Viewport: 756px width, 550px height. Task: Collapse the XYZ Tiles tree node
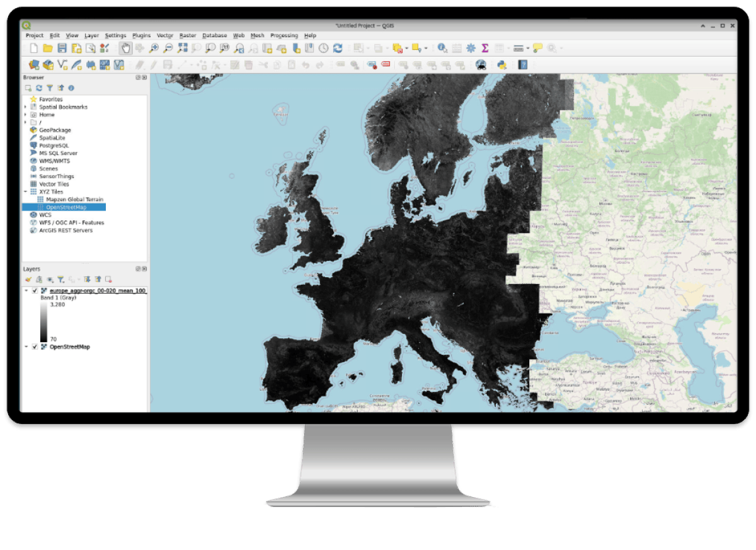[26, 192]
